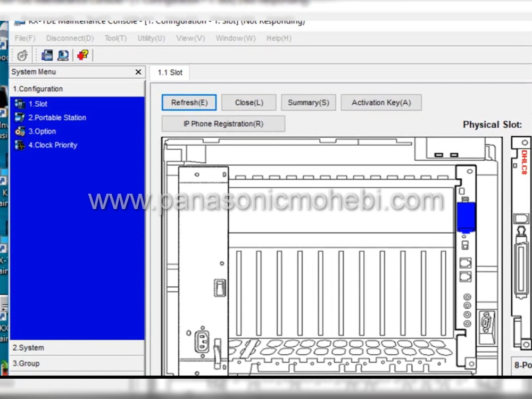Switch to the 1.1 Slot tab
This screenshot has width=532, height=399.
170,72
